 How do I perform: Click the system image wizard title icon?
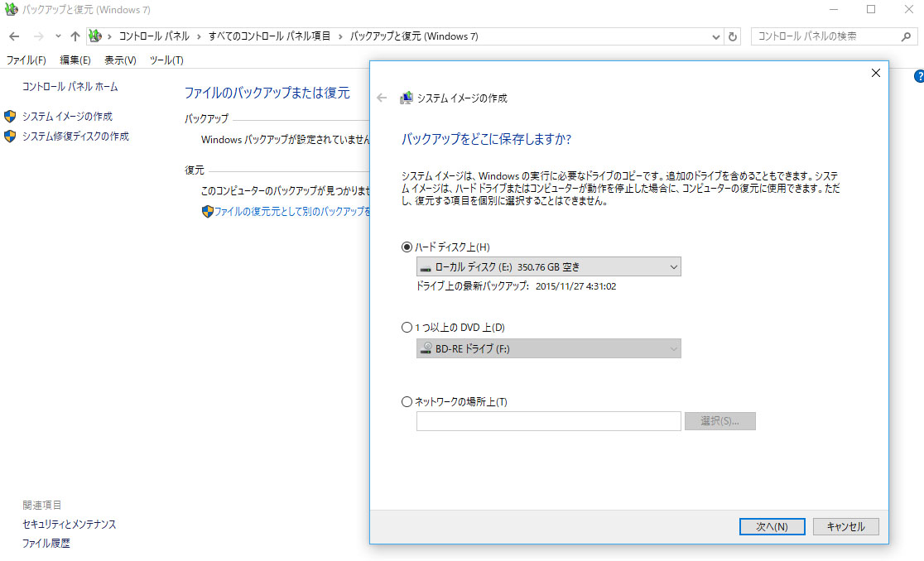pyautogui.click(x=406, y=98)
